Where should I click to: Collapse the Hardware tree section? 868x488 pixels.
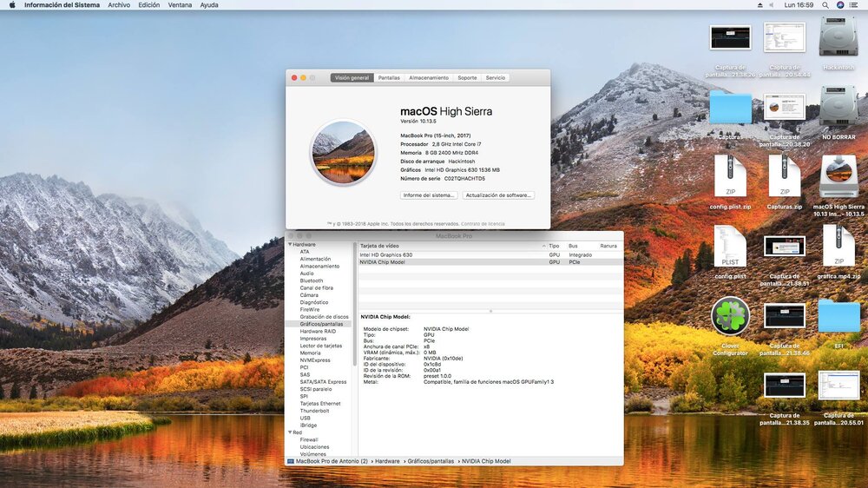click(x=289, y=245)
